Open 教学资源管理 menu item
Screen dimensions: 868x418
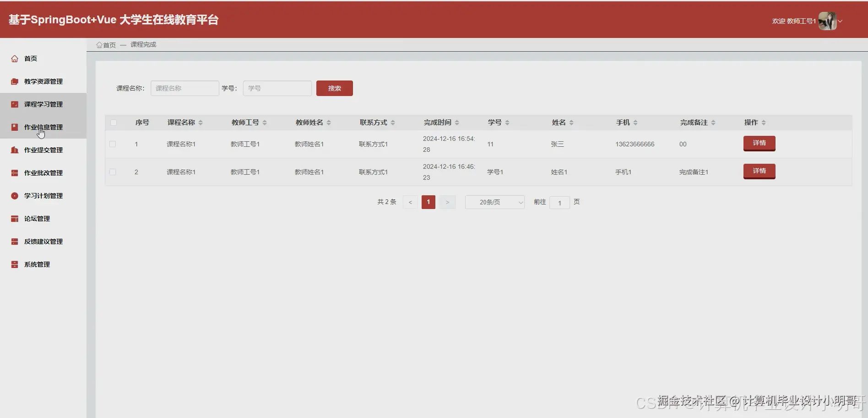tap(43, 81)
